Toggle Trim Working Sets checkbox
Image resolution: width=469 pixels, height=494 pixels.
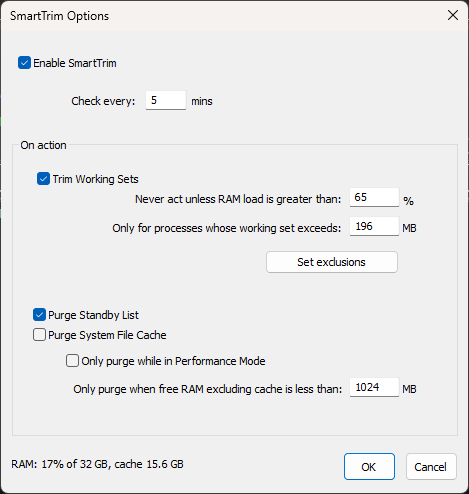tap(43, 179)
